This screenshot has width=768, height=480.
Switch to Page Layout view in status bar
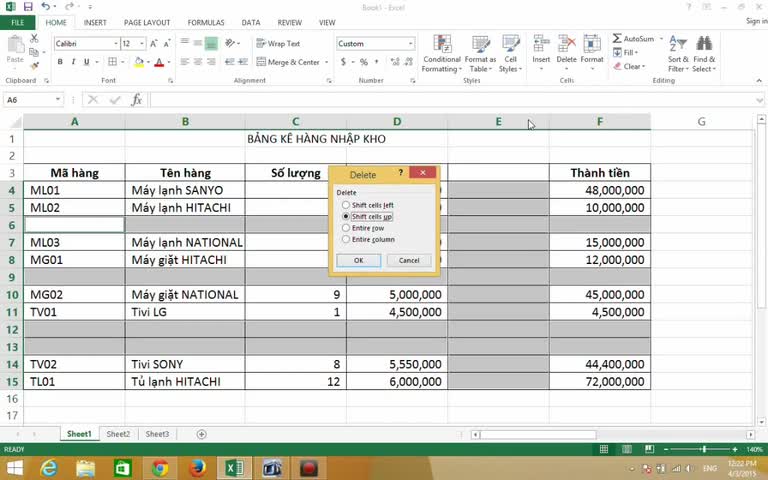pos(626,449)
